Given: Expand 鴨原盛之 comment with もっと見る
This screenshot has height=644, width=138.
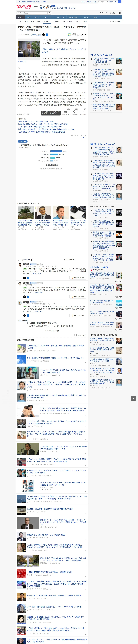Looking at the screenshot, I should [37, 273].
